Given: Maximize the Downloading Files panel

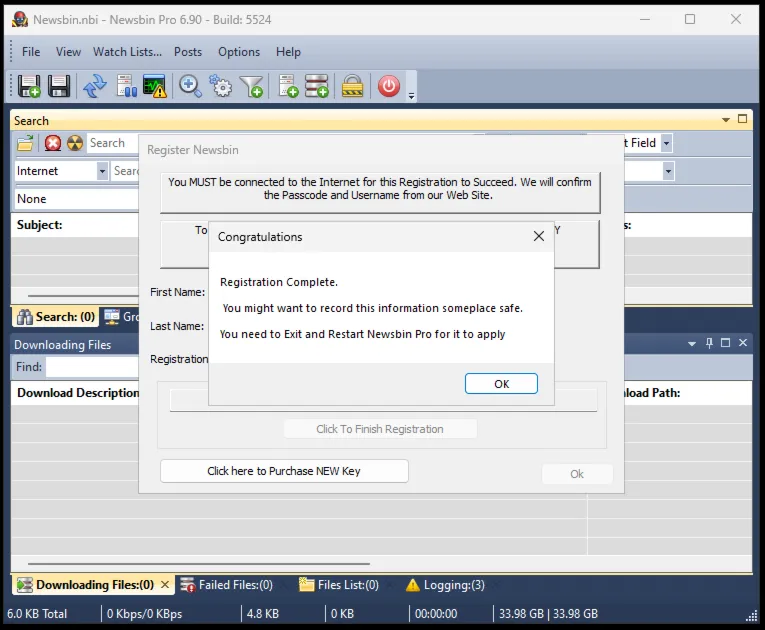Looking at the screenshot, I should [725, 343].
